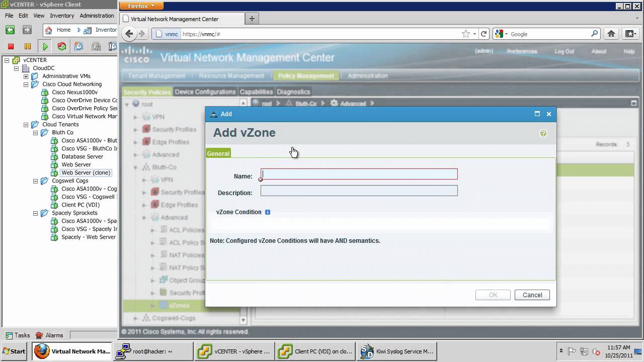644x362 pixels.
Task: Click the green Back arrow in vSphere Client
Action: (10, 30)
